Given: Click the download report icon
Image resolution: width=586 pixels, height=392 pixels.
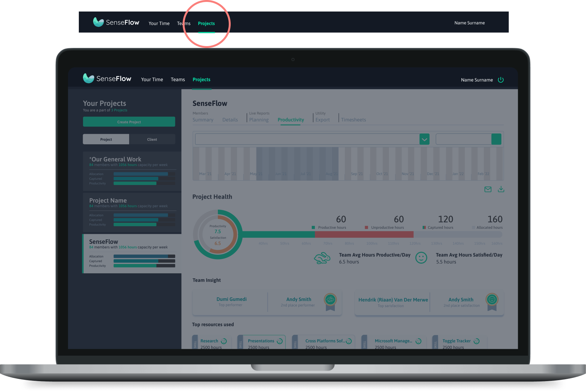Looking at the screenshot, I should (501, 189).
